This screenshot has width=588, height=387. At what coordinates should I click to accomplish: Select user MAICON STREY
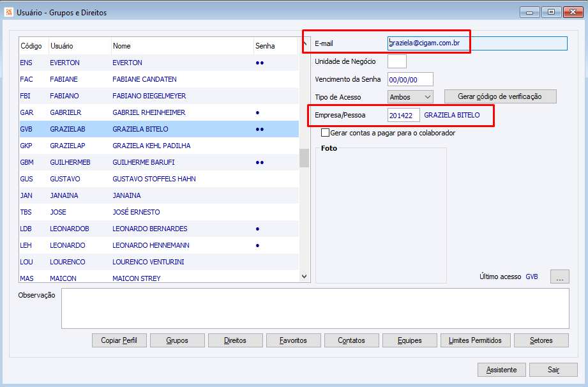(x=159, y=278)
